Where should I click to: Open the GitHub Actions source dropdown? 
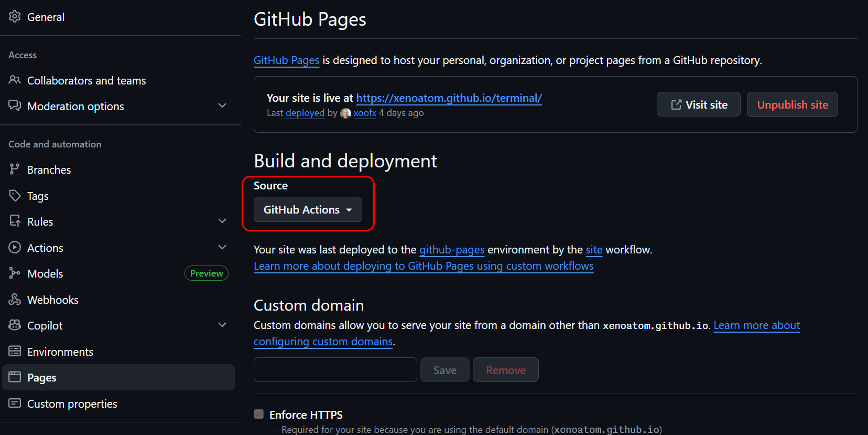point(308,209)
